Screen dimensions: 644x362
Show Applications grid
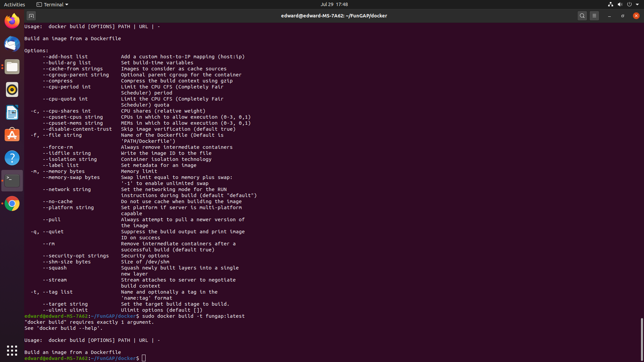(12, 351)
